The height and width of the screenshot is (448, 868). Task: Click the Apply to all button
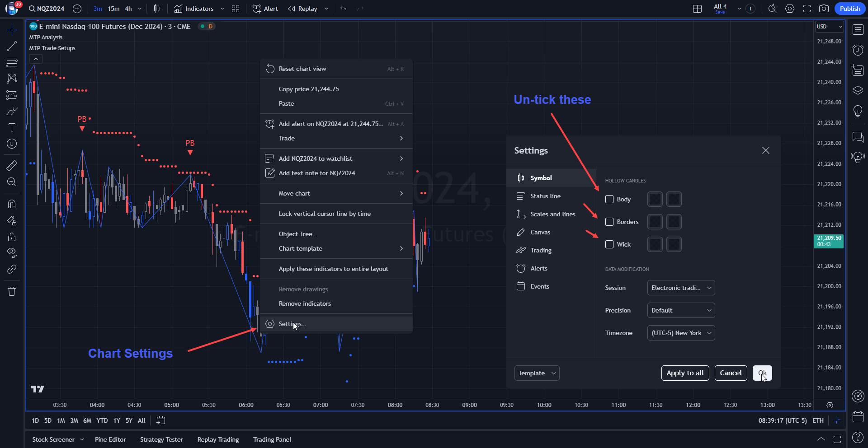coord(685,373)
